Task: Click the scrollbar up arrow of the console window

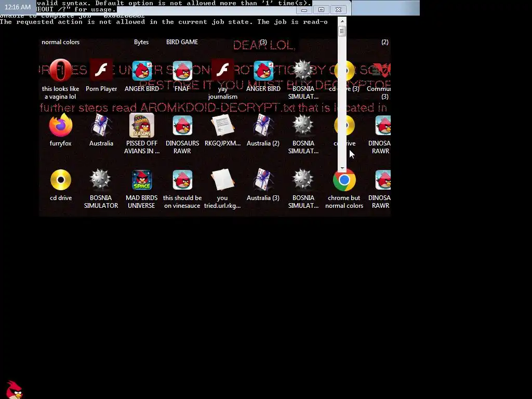Action: coord(342,21)
